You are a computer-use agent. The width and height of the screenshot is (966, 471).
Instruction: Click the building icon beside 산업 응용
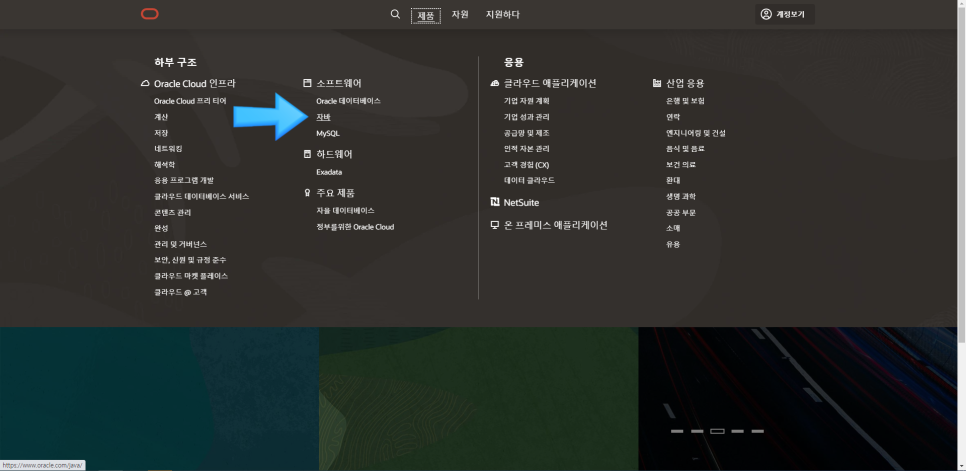coord(657,83)
